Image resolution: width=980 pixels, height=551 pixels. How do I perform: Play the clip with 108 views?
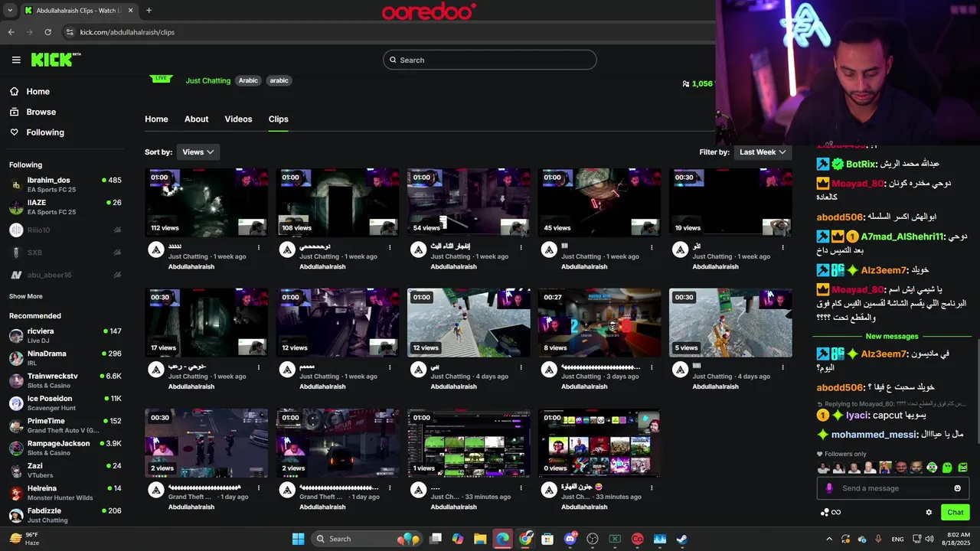tap(338, 203)
